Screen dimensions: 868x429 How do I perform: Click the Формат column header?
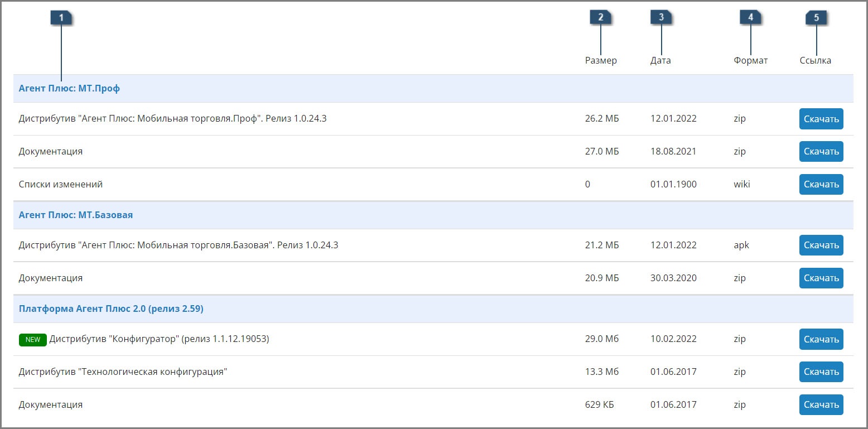click(x=750, y=60)
